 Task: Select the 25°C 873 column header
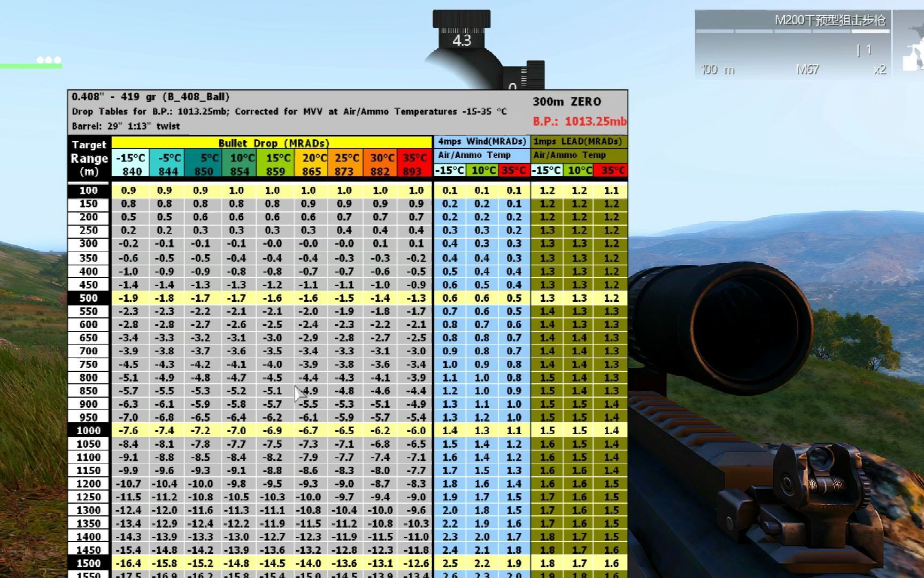pos(345,164)
